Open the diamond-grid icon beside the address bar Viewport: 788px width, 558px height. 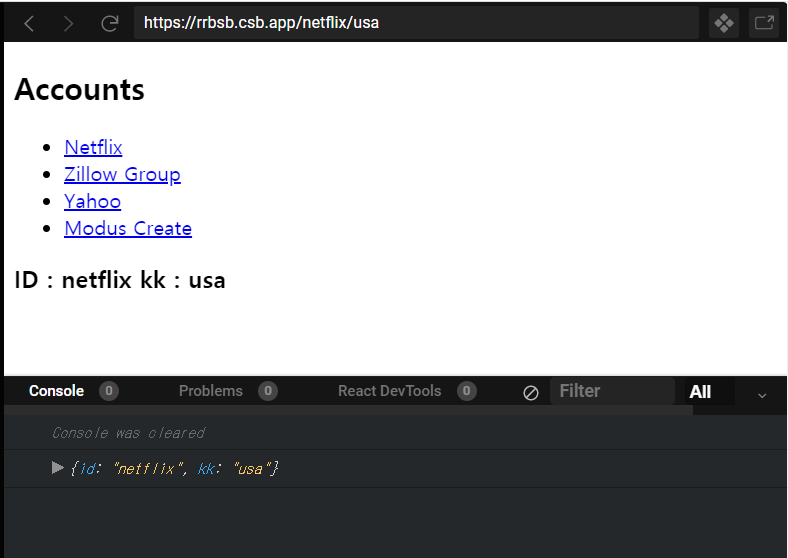[724, 23]
